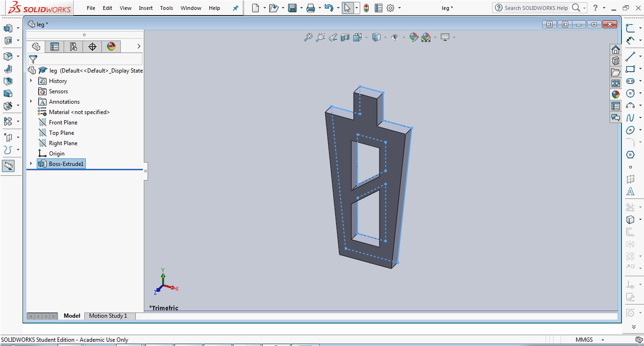Viewport: 644px width, 346px height.
Task: Toggle the pin on the menu bar
Action: click(x=236, y=8)
